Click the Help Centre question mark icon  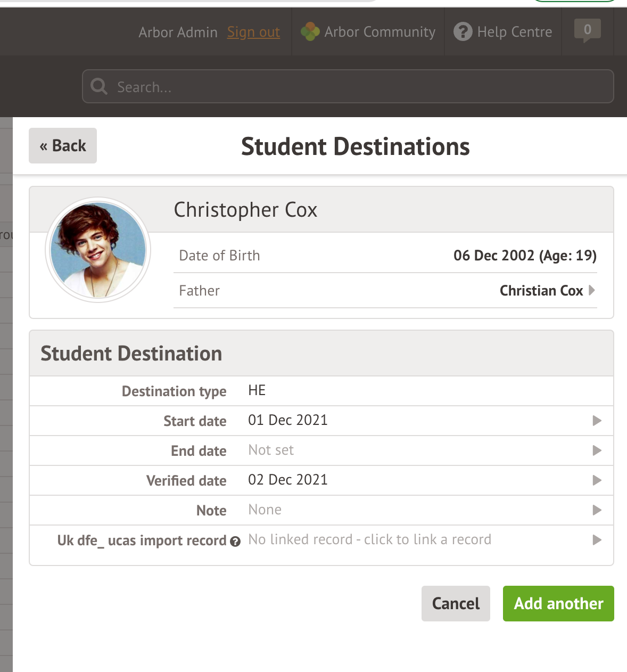(463, 32)
